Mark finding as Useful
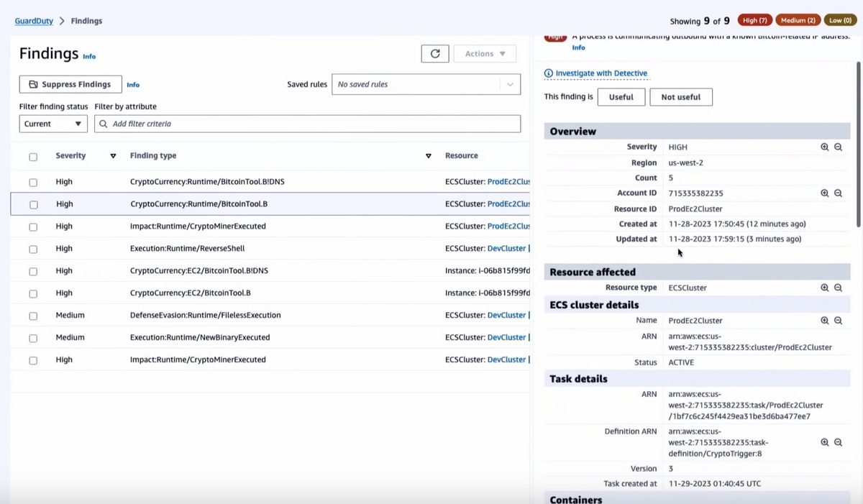 tap(621, 97)
